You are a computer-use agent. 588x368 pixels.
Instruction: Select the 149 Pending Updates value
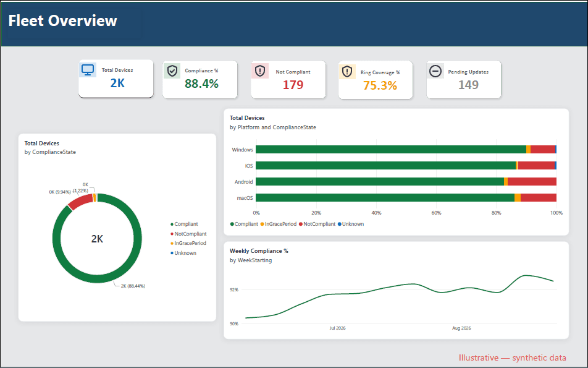(468, 85)
